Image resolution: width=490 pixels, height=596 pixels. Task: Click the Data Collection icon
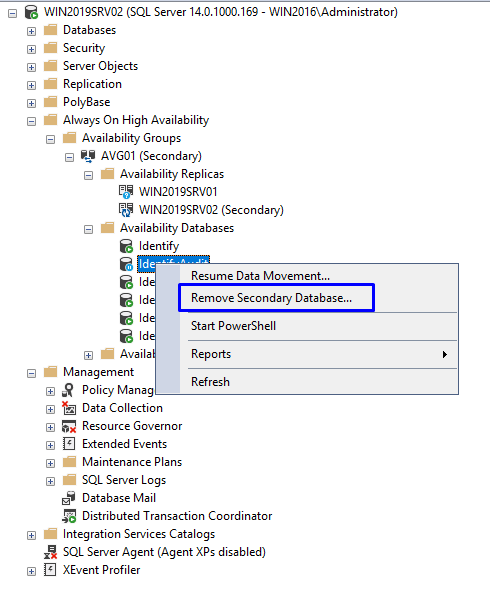[x=69, y=408]
